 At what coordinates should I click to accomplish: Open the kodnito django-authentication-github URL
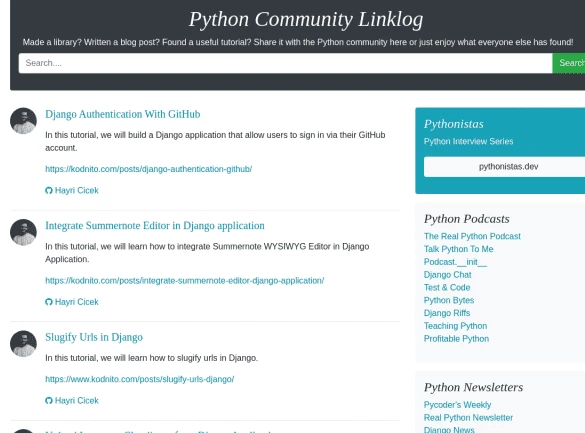[x=148, y=169]
